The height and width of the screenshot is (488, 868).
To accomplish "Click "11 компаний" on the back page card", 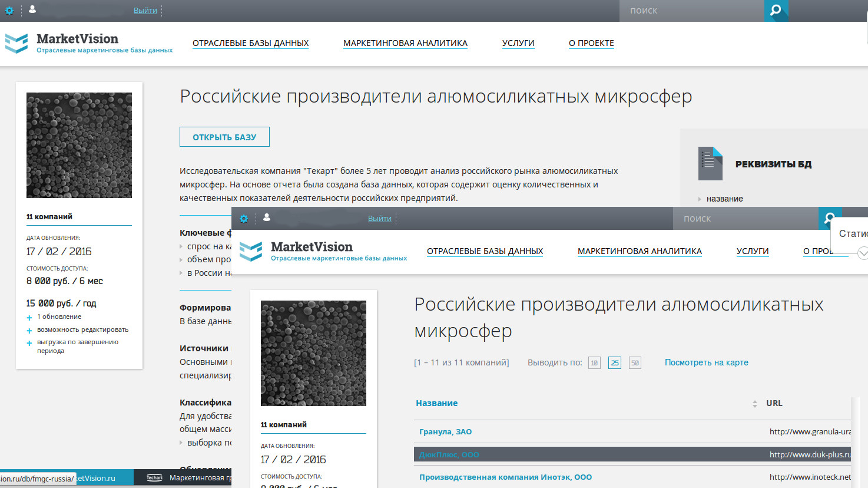I will pos(49,216).
